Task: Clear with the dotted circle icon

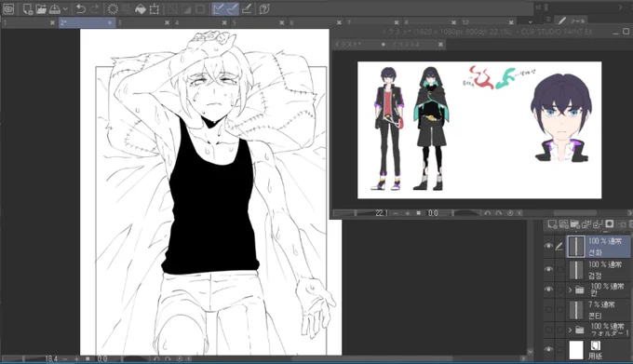Action: coord(113,9)
